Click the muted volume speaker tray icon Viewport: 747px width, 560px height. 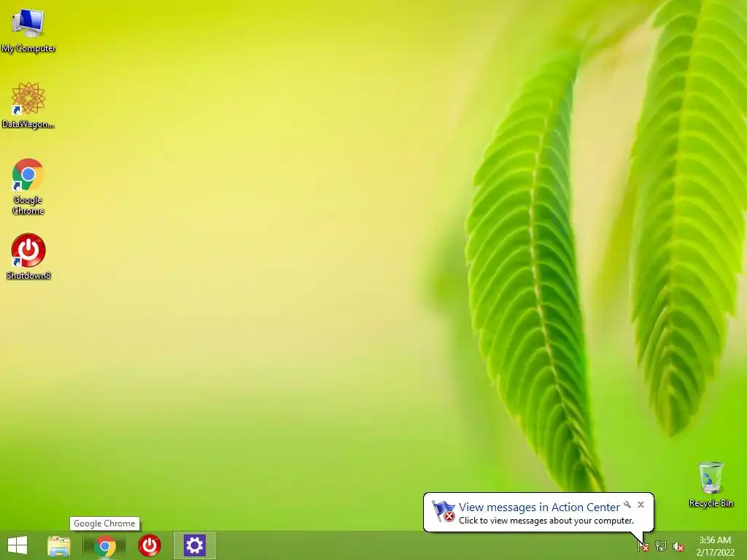pyautogui.click(x=678, y=546)
